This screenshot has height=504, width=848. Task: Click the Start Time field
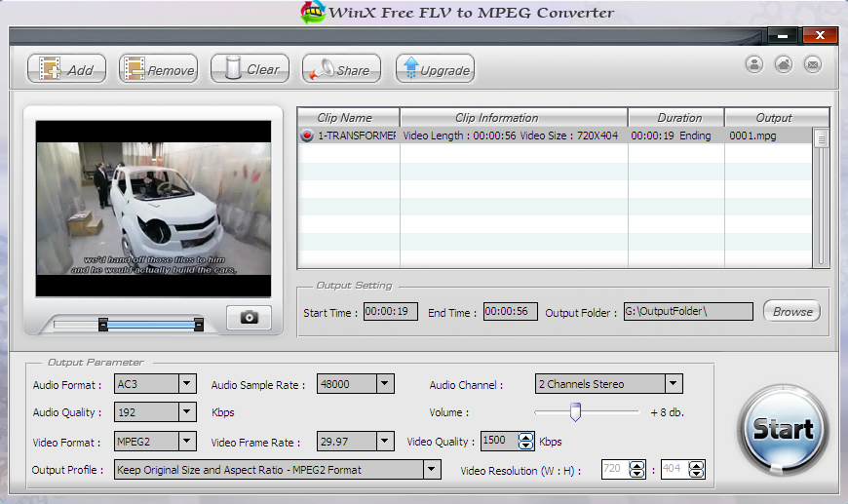tap(391, 312)
